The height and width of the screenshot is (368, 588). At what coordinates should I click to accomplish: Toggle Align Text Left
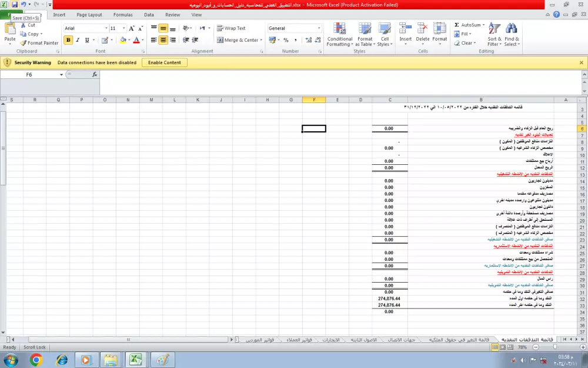tap(153, 40)
